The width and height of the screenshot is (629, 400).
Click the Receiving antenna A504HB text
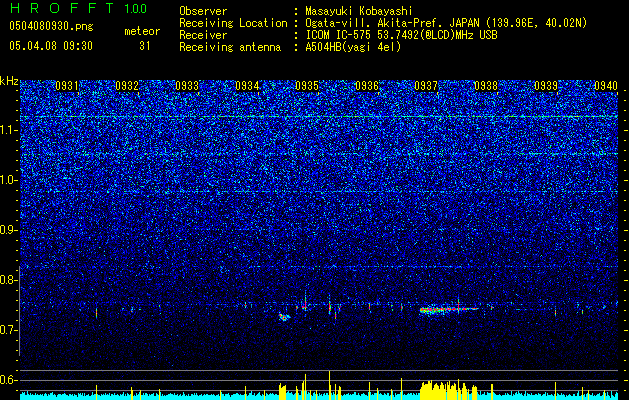click(353, 47)
